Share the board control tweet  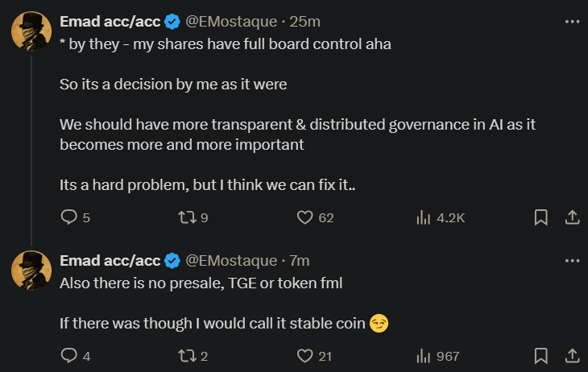click(572, 217)
